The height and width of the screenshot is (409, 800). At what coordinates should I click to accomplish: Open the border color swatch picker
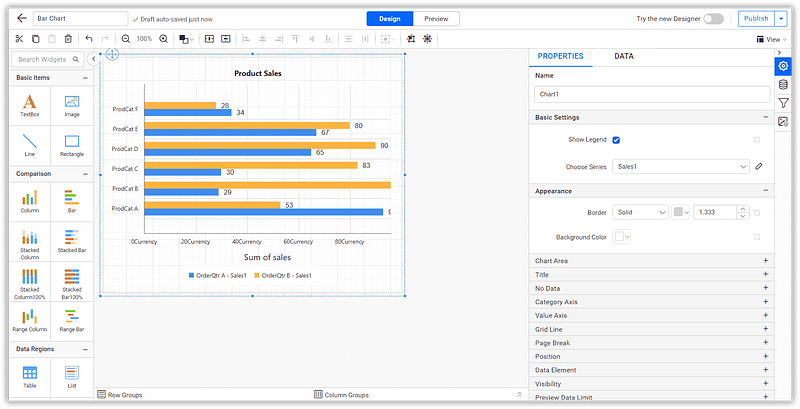point(681,213)
